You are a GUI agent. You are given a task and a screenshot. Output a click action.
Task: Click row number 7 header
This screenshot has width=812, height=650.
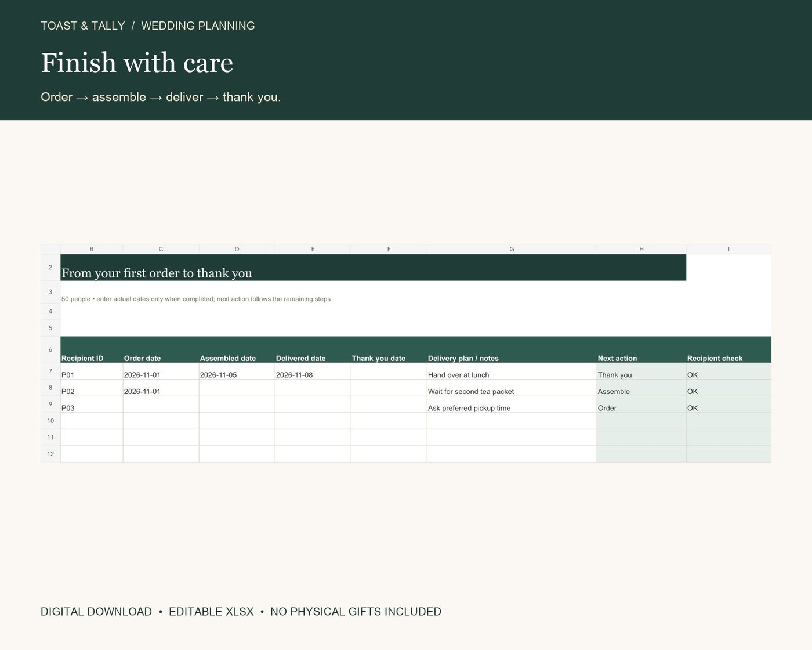(x=50, y=371)
